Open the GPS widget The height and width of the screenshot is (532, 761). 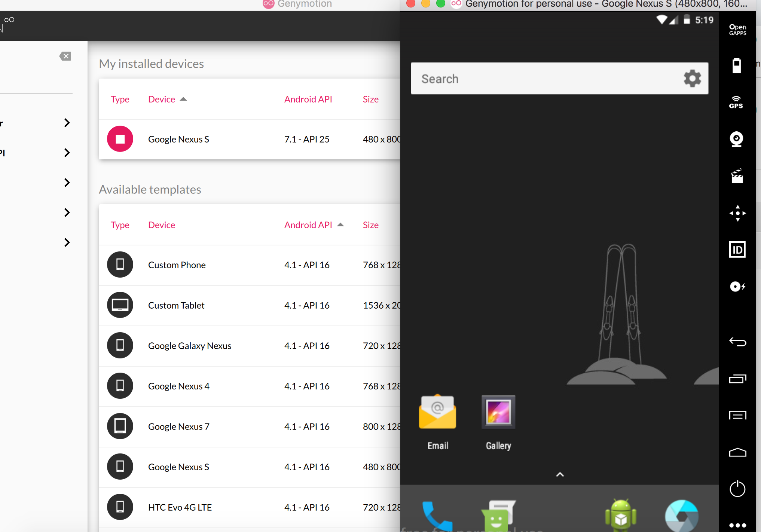[736, 102]
